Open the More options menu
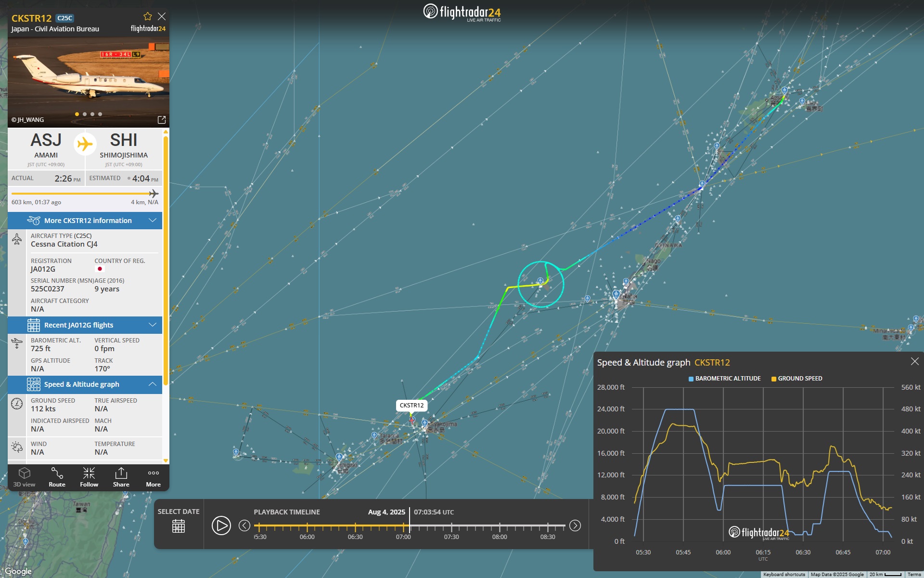The width and height of the screenshot is (924, 578). [153, 477]
